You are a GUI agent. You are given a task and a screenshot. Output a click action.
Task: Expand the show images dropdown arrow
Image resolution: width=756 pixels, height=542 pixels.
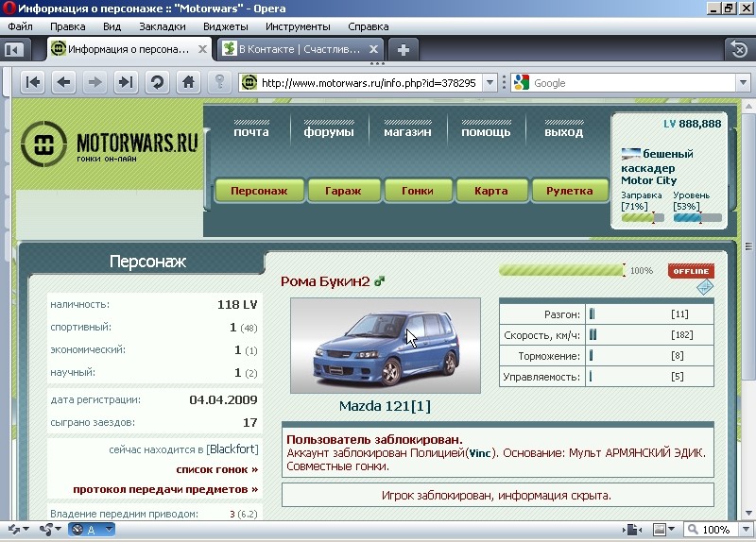671,530
